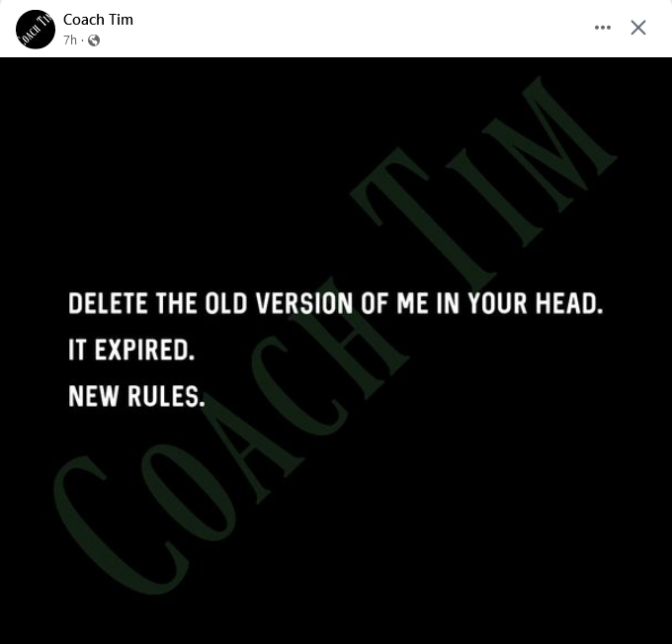Click the word 'RULES.' in the image
Screen dimensions: 672x644
166,395
